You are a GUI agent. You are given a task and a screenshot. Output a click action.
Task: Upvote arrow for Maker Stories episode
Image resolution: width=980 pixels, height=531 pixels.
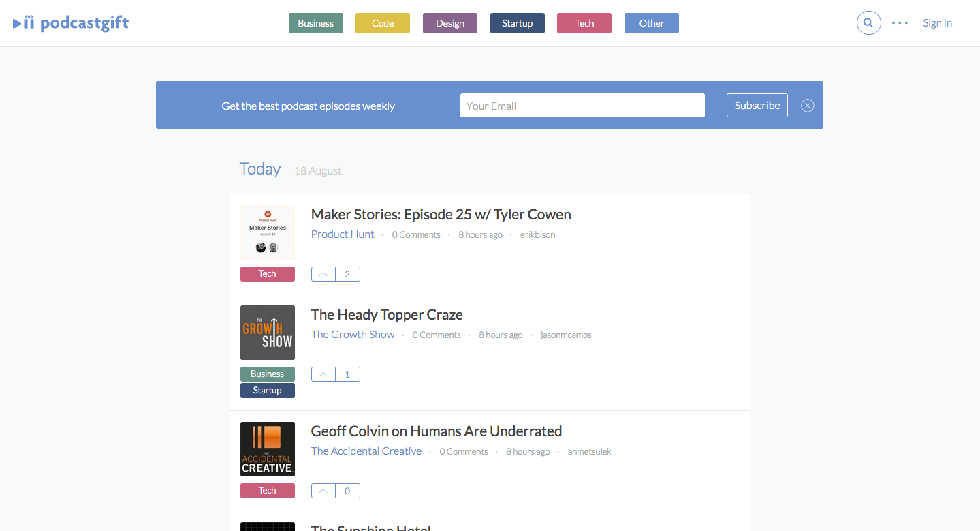323,274
